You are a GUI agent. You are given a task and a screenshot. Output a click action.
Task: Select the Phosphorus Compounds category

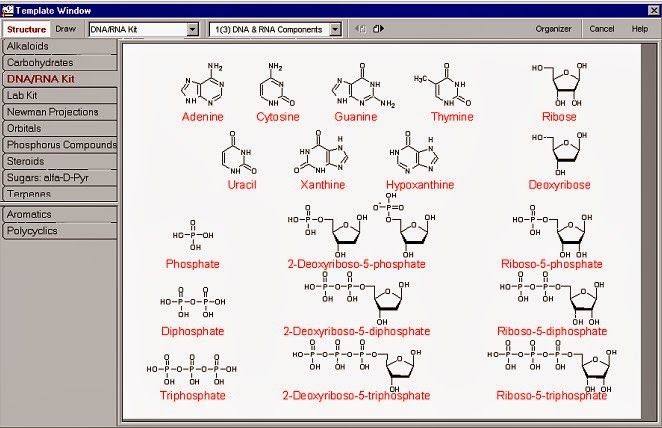click(x=60, y=145)
